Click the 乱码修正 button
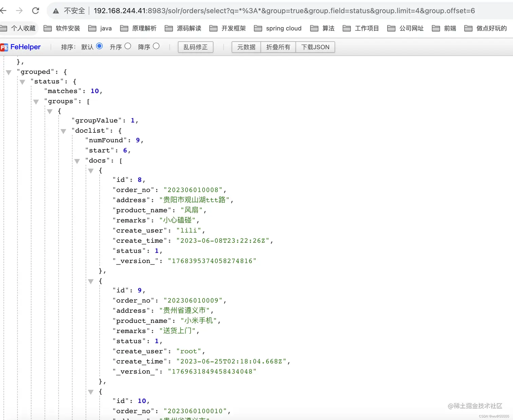 (195, 47)
